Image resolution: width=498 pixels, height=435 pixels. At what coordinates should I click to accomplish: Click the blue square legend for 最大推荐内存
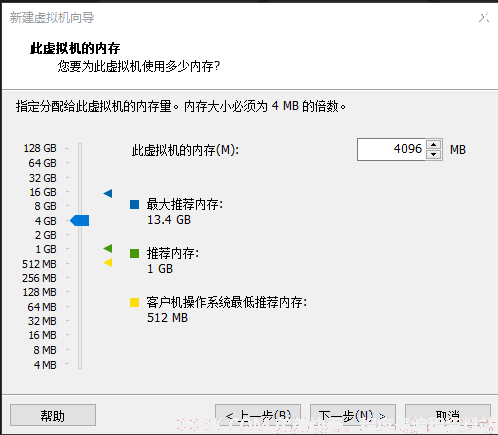[x=134, y=204]
